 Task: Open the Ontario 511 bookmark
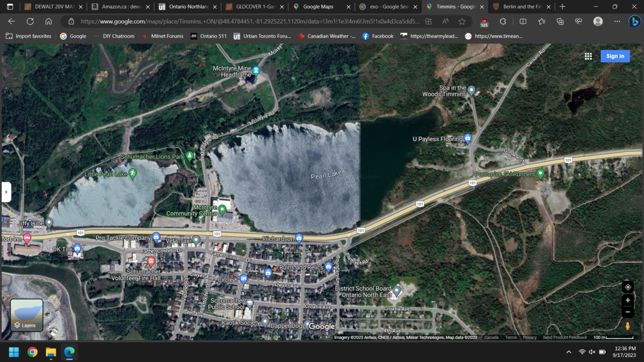point(208,36)
